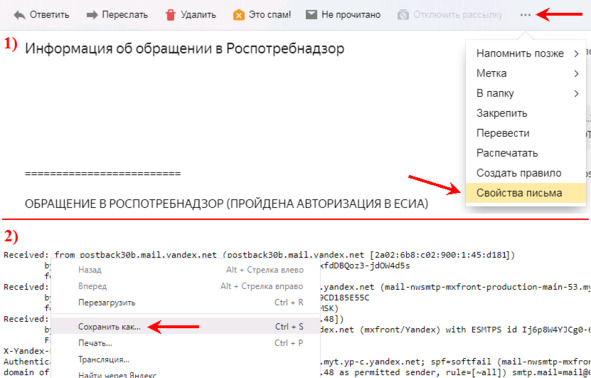Click the orange spam icon

[239, 15]
